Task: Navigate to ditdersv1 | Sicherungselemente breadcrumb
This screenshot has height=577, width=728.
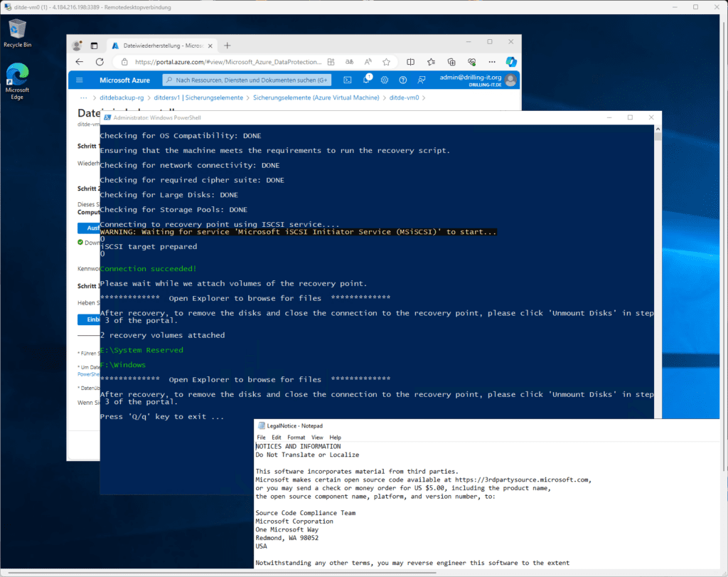Action: pos(198,97)
